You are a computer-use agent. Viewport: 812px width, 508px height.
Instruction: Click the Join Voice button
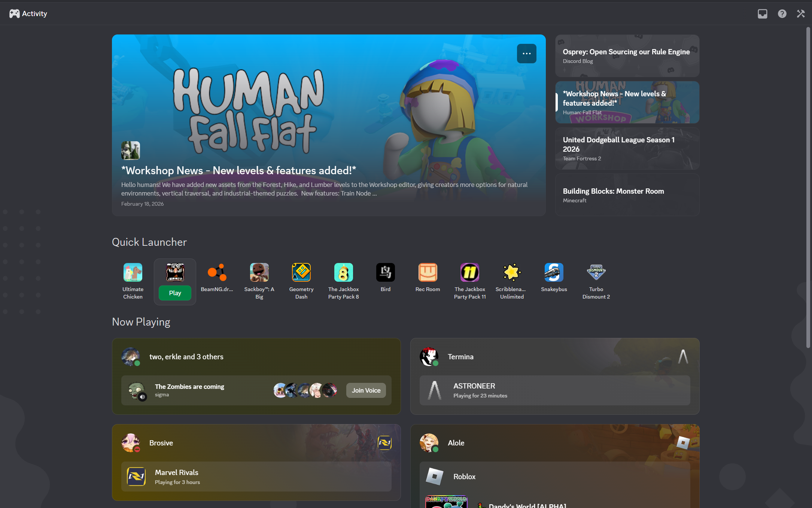coord(366,390)
